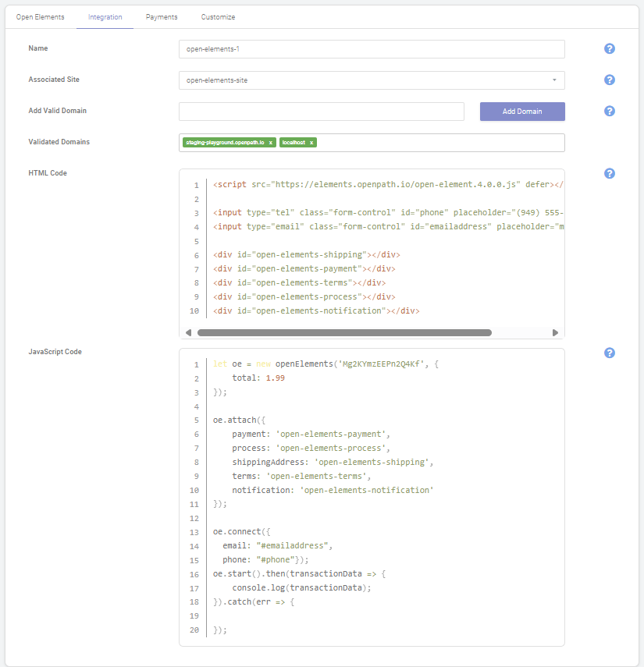Click the input type="tel" HTML line
644x667 pixels.
388,213
